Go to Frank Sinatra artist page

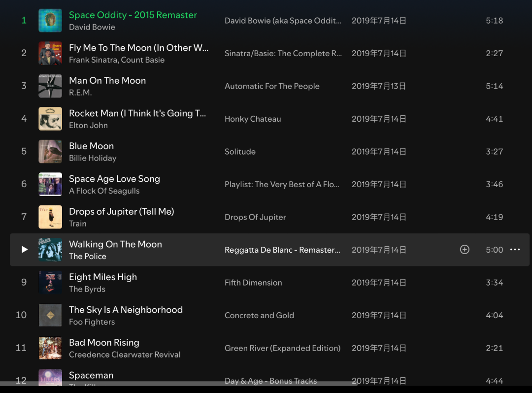point(93,60)
